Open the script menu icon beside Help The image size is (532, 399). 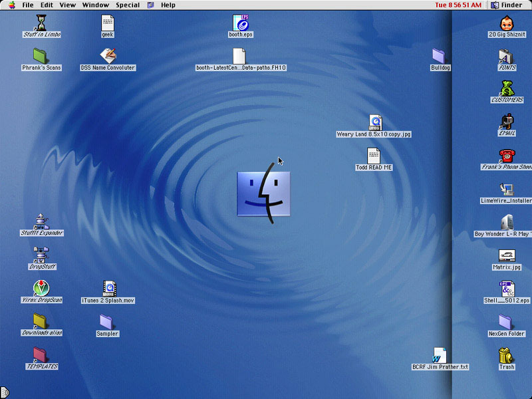(x=151, y=5)
